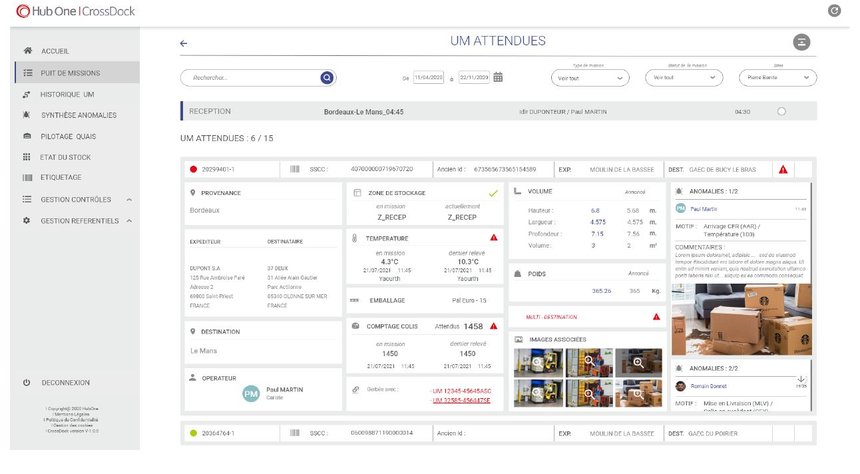
Task: Click the Comptage colis warning triangle
Action: (x=494, y=326)
